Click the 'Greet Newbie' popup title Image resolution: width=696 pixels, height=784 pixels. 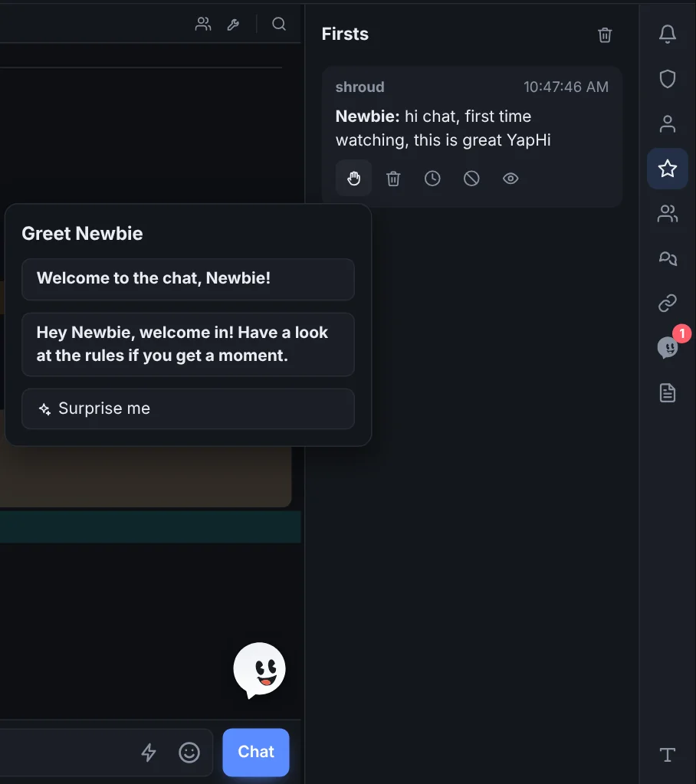[x=83, y=234]
